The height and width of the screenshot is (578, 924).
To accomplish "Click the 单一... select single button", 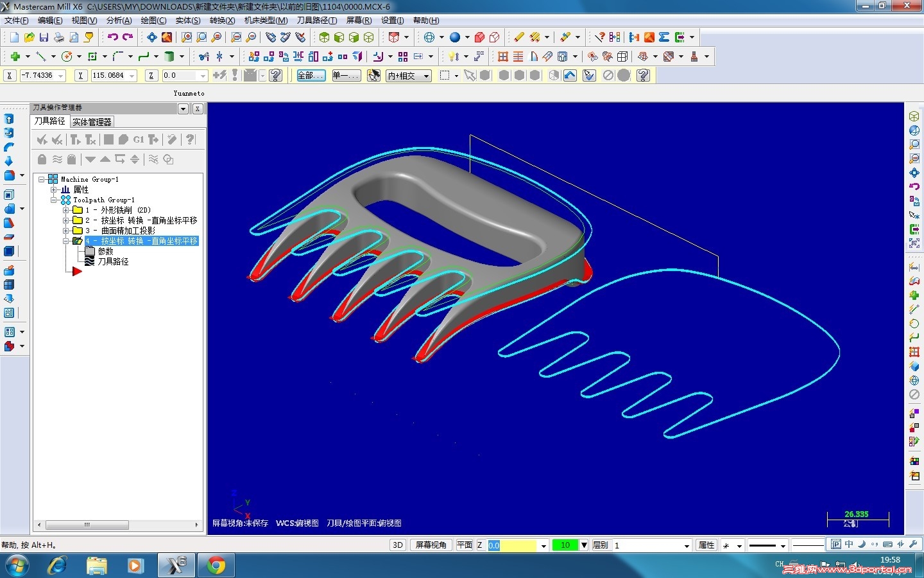I will [x=346, y=76].
